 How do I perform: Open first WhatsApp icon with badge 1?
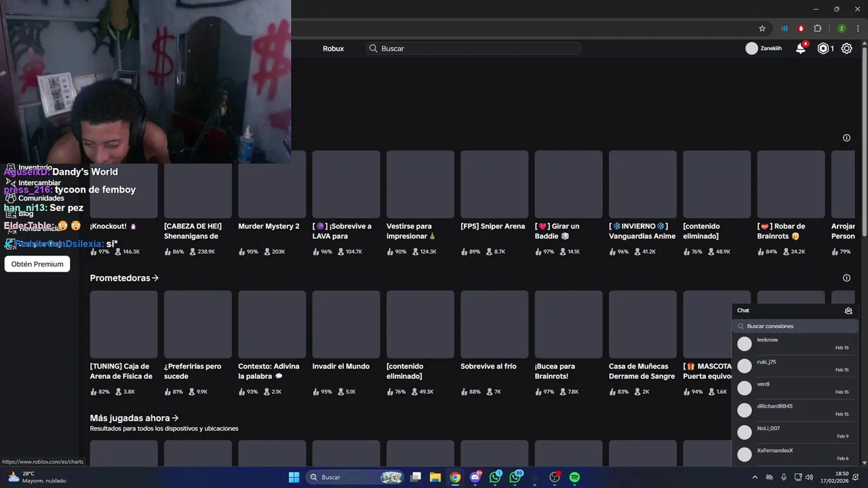[x=495, y=477]
